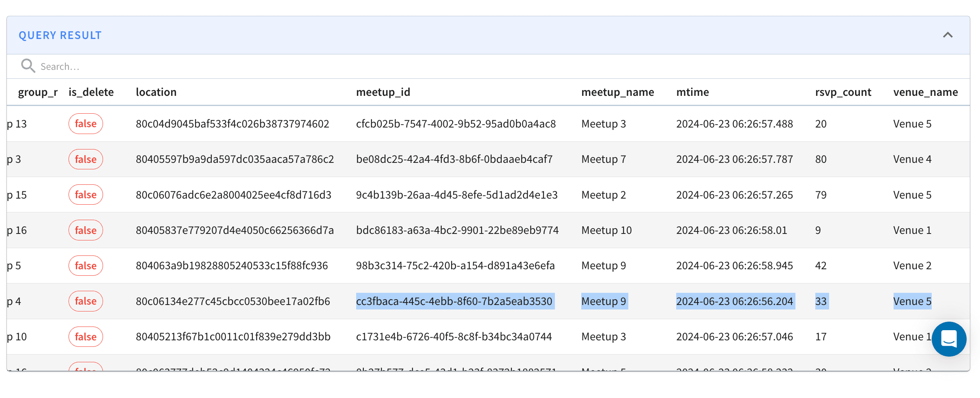This screenshot has width=980, height=398.
Task: Click highlighted rsvp_count value 33
Action: (x=822, y=301)
